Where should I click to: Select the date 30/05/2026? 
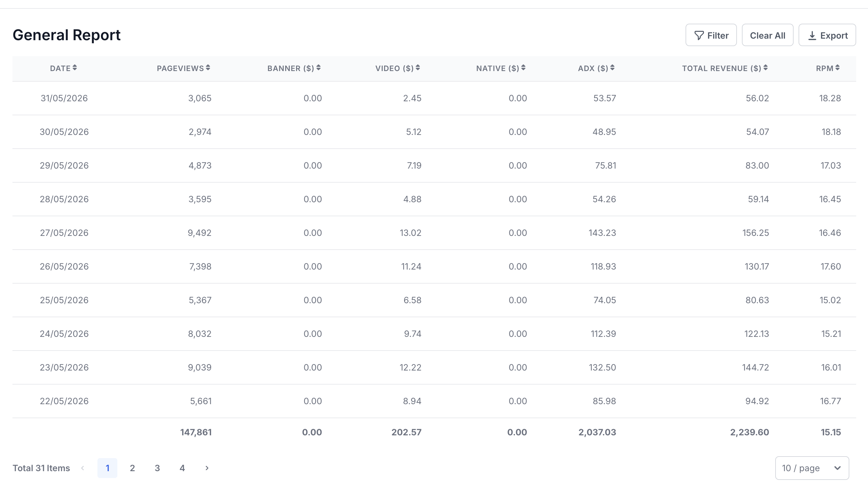(x=64, y=132)
